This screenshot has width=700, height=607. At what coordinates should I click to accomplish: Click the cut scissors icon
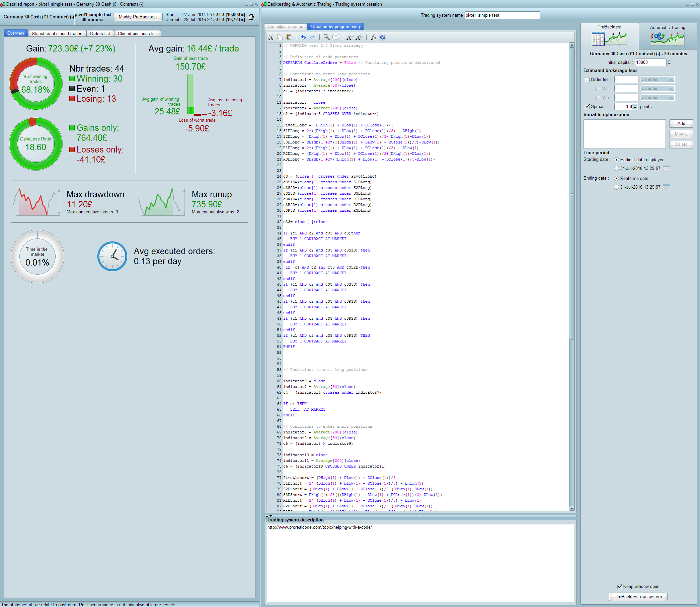(x=270, y=37)
